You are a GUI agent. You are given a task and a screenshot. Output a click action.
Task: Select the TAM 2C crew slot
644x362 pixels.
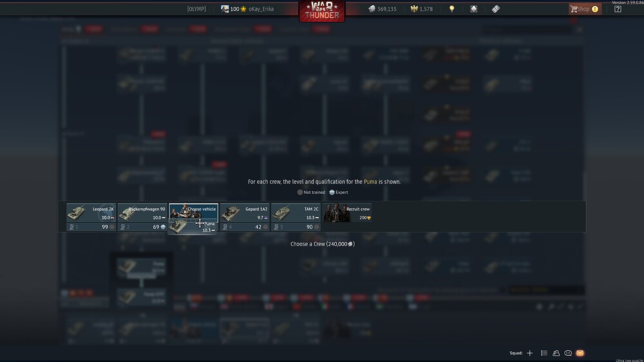coord(296,213)
